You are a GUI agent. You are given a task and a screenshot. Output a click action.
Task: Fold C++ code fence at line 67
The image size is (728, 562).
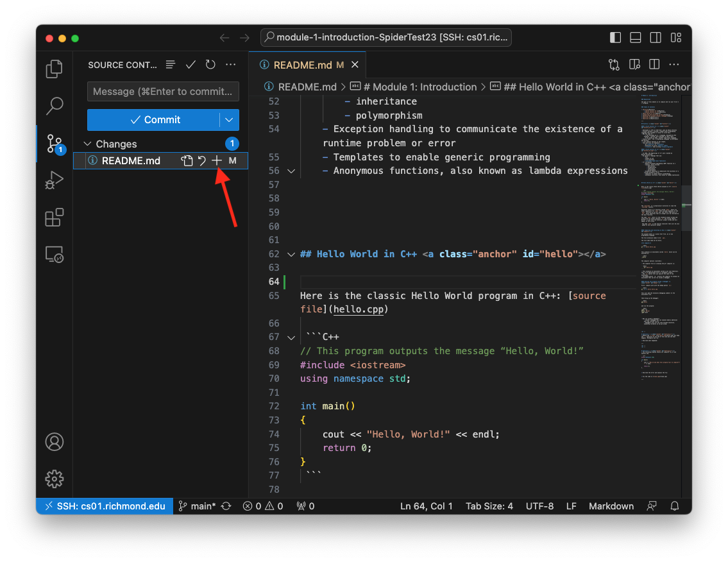291,337
